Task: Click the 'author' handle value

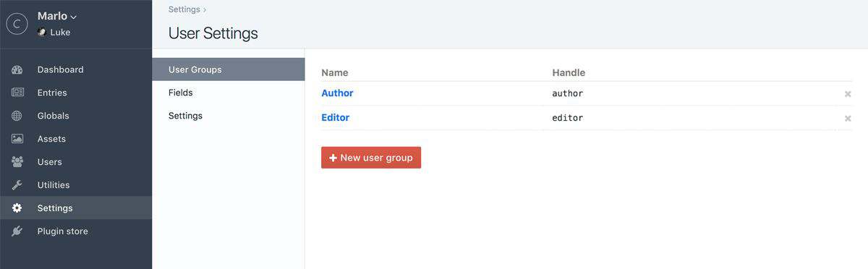Action: pos(567,93)
